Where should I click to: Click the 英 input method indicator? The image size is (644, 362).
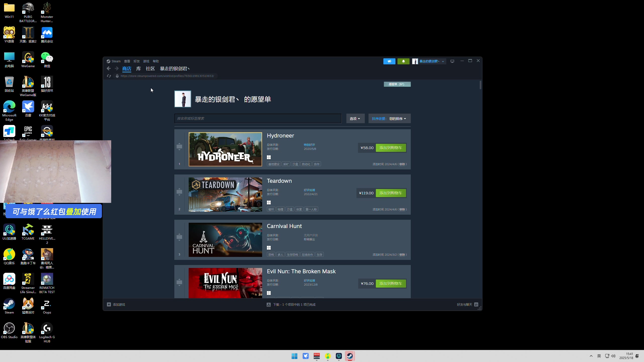(x=599, y=356)
